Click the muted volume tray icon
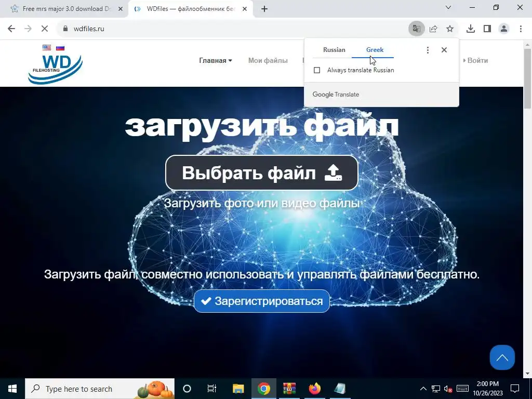Screen dimensions: 532x399 click(x=448, y=389)
